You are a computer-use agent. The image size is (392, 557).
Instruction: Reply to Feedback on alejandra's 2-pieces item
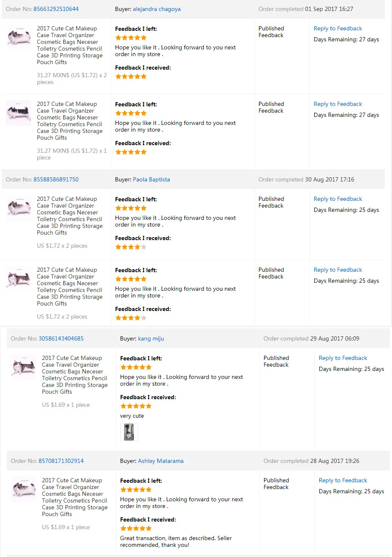338,28
